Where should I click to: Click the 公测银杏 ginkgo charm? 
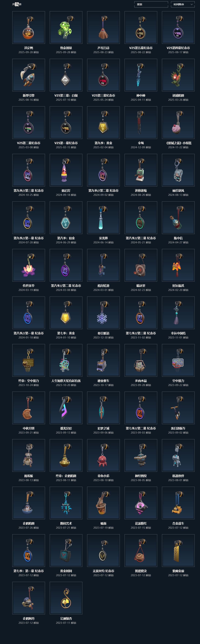pos(66,598)
